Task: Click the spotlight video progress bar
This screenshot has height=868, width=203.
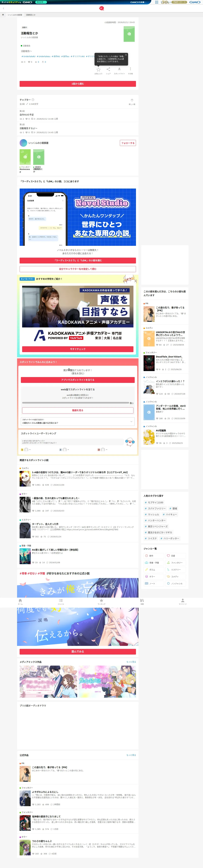Action: [76, 403]
